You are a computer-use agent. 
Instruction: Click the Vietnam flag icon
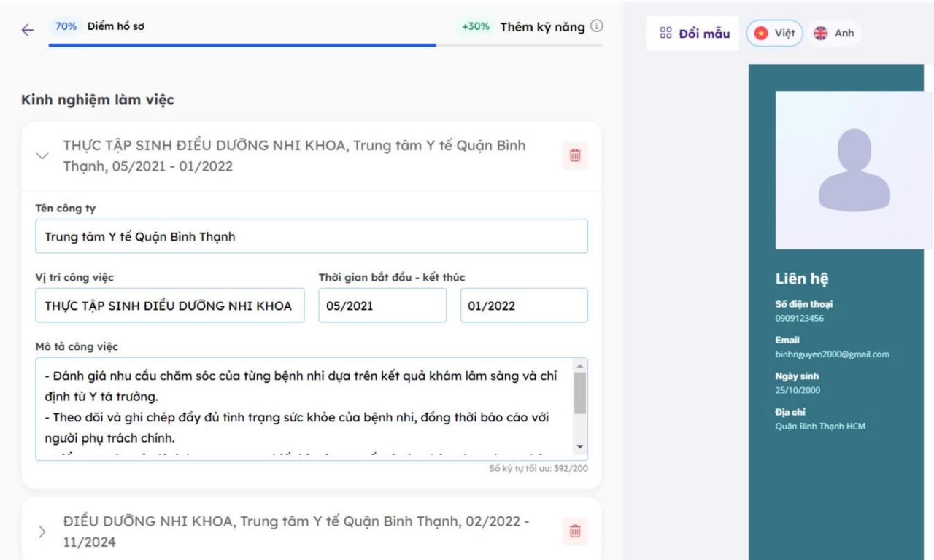762,34
